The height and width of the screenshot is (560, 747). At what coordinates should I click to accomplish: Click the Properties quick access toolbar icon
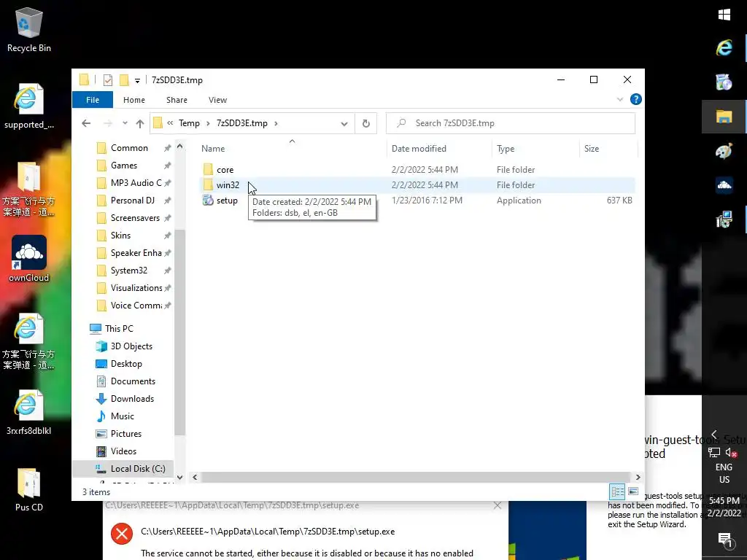click(x=108, y=80)
